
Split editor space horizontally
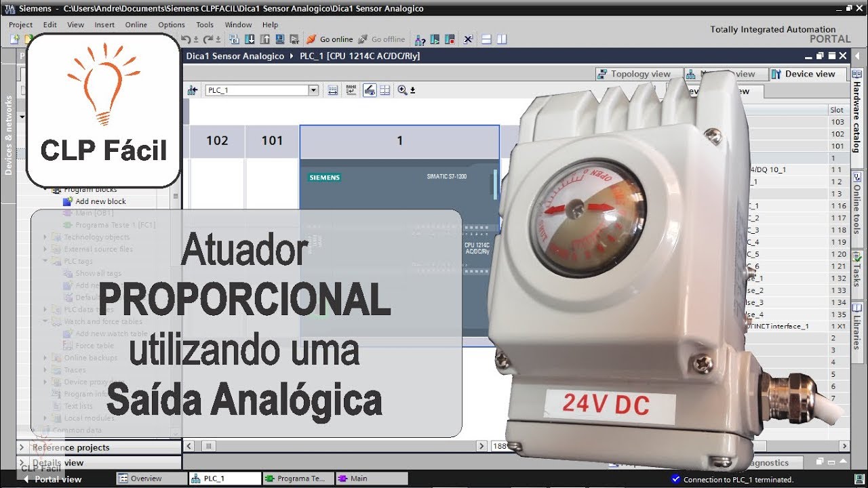coord(486,39)
